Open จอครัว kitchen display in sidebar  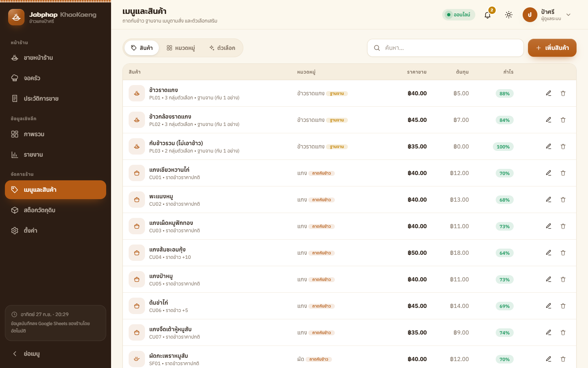coord(56,78)
